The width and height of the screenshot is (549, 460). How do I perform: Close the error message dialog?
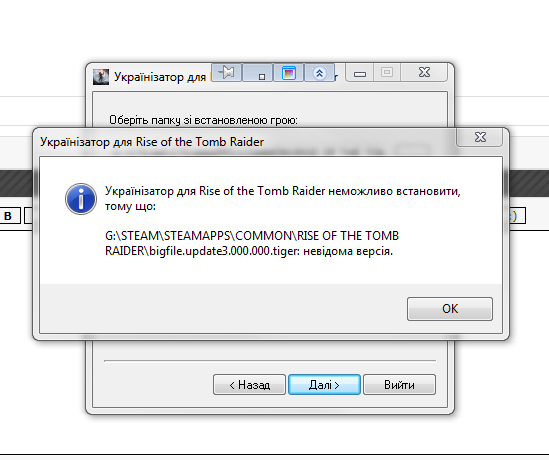tap(480, 137)
